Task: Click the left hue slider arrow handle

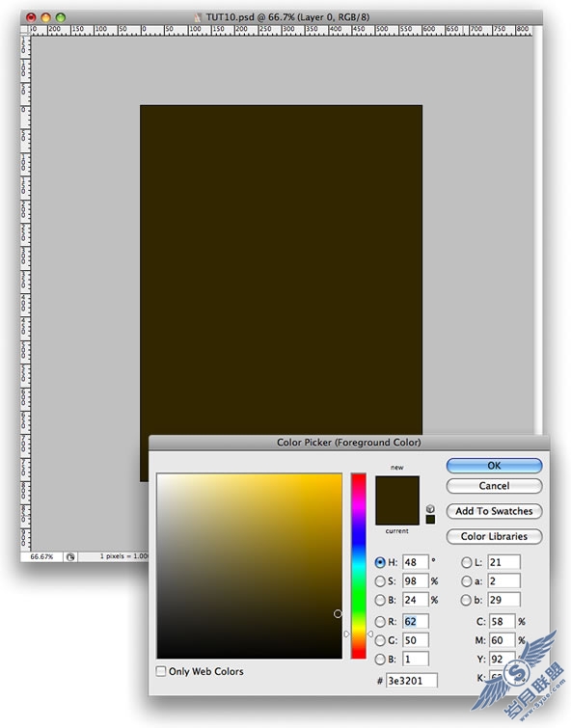Action: [x=346, y=634]
